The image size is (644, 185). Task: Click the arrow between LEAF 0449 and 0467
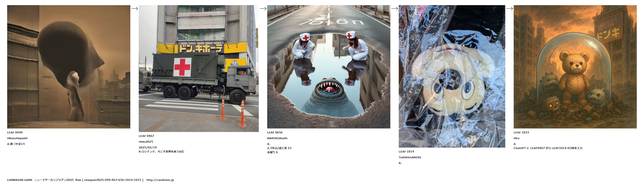pos(134,8)
